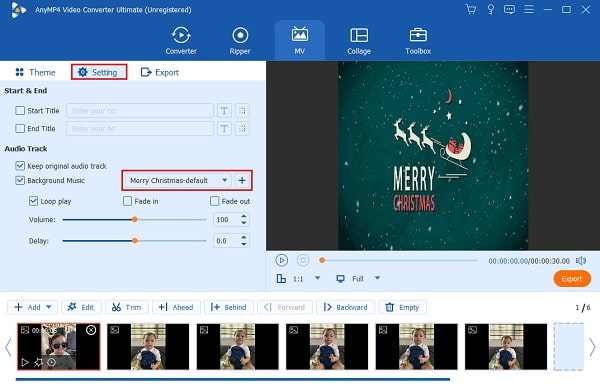This screenshot has height=388, width=600.
Task: Open the Toolbox module
Action: 418,41
